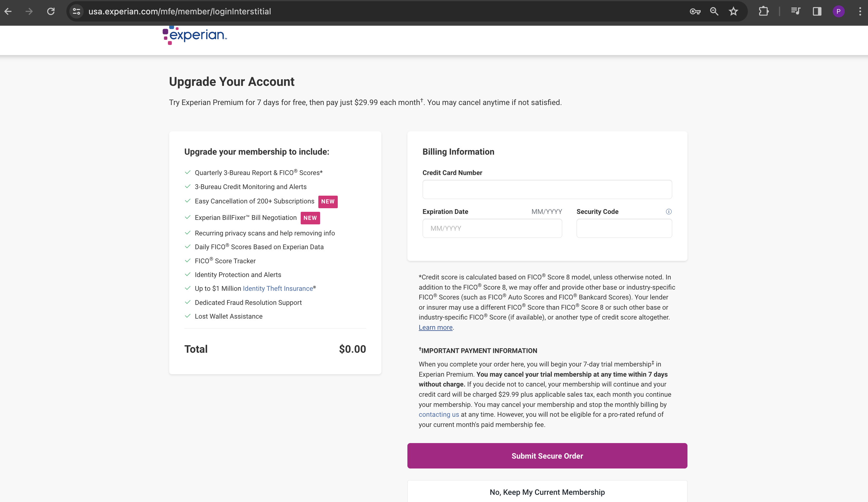
Task: Click the 3-Bureau Credit Monitoring and Alerts item
Action: (x=250, y=187)
